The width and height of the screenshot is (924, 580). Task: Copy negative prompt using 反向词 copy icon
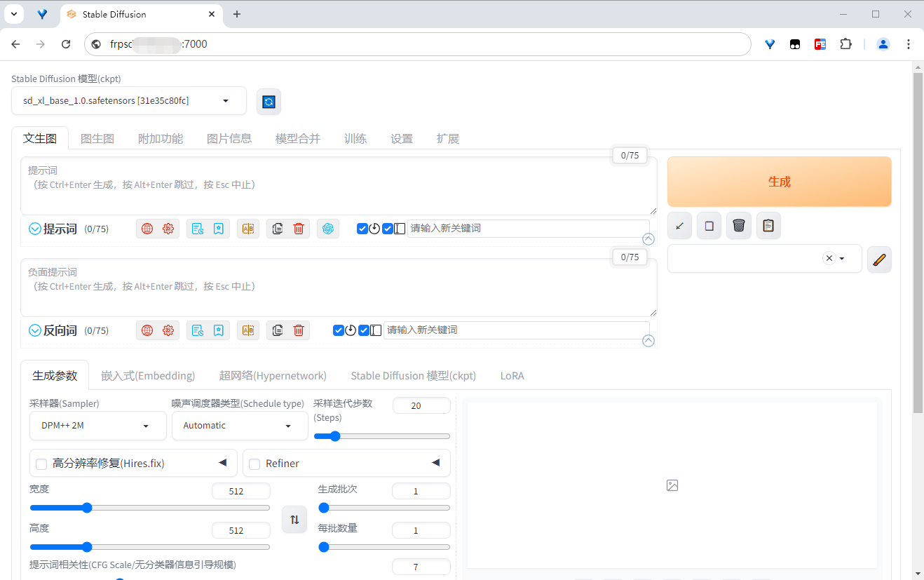[278, 330]
